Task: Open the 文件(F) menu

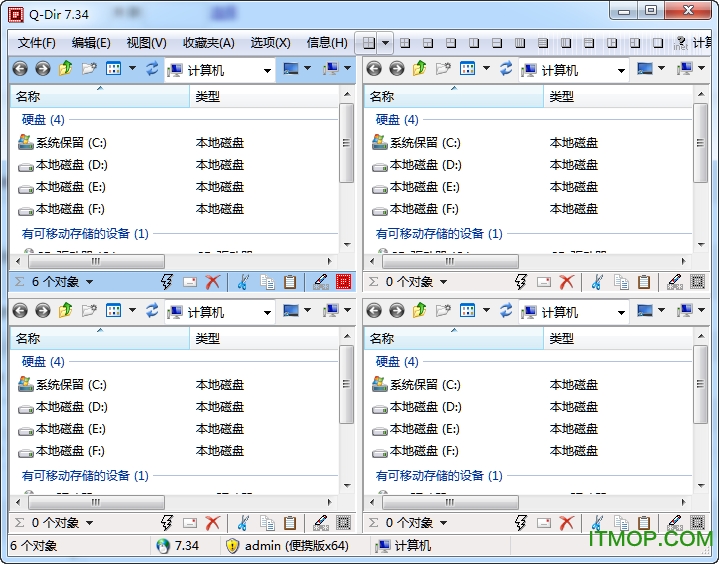Action: click(37, 43)
